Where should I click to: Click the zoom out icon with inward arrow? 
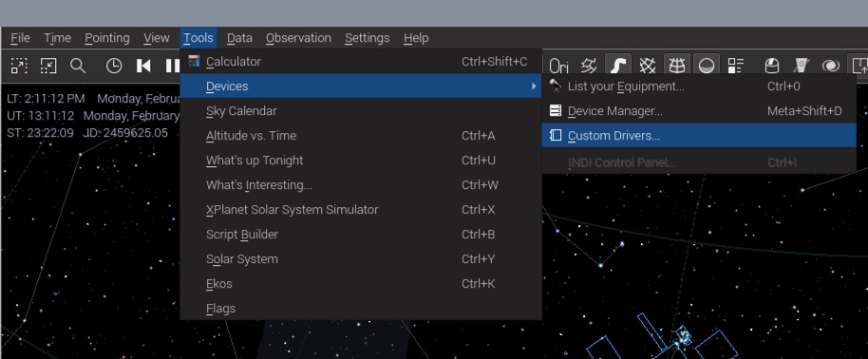[x=48, y=66]
